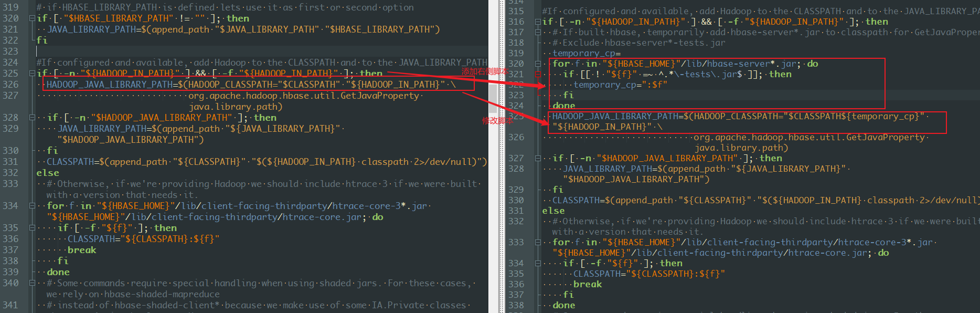Viewport: 980px width, 313px height.
Task: Click the left pane vertical scrollbar thumb
Action: [493, 98]
